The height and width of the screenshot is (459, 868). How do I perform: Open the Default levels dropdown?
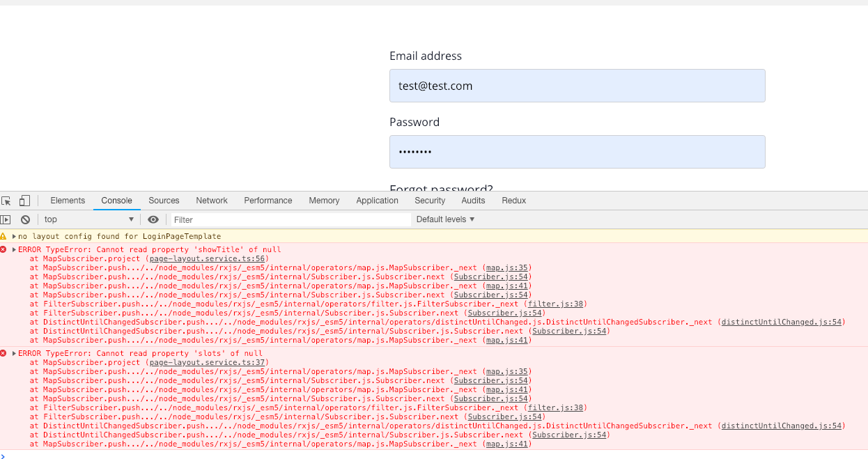[444, 219]
